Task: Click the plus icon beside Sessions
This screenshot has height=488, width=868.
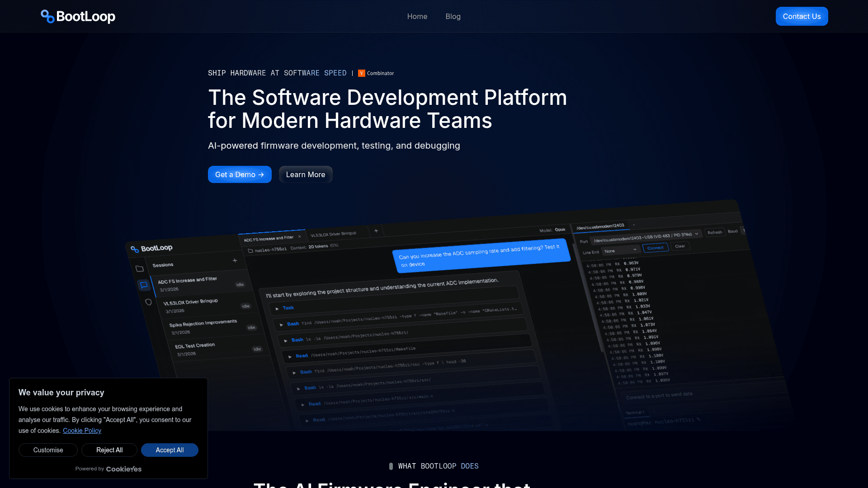Action: (x=235, y=260)
